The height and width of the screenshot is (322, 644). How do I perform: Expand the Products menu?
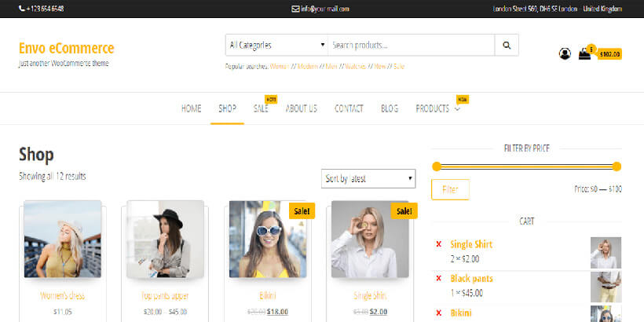pos(437,108)
